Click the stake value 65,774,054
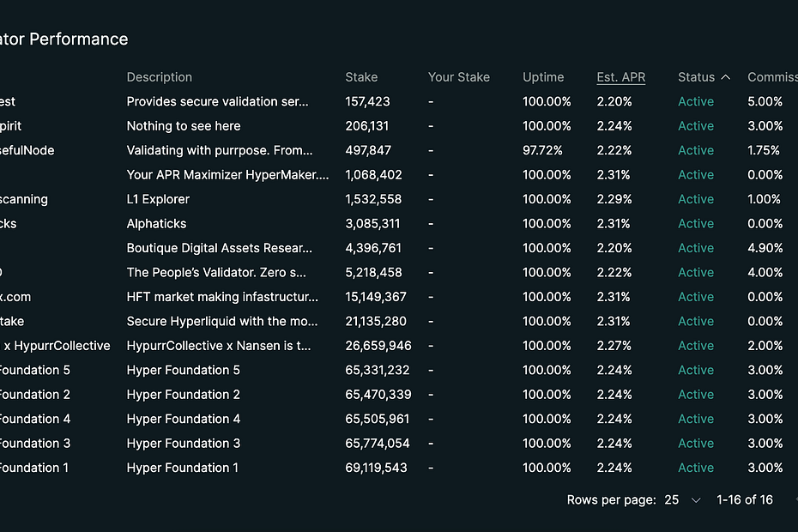The height and width of the screenshot is (532, 798). coord(377,444)
